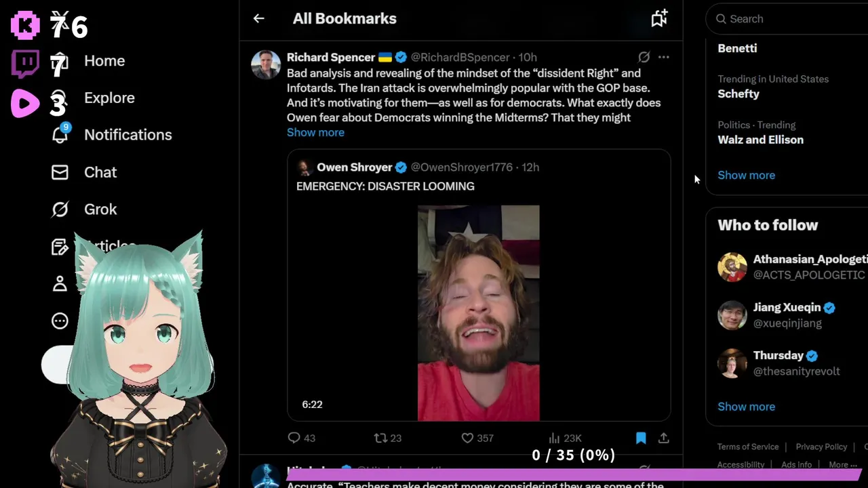Reply to the post with 43 comments

[302, 438]
